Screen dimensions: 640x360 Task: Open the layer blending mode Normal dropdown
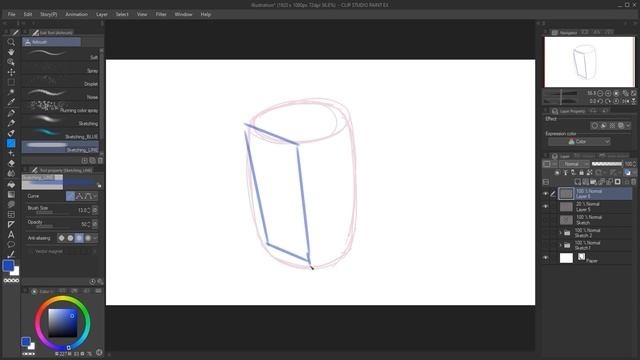574,164
